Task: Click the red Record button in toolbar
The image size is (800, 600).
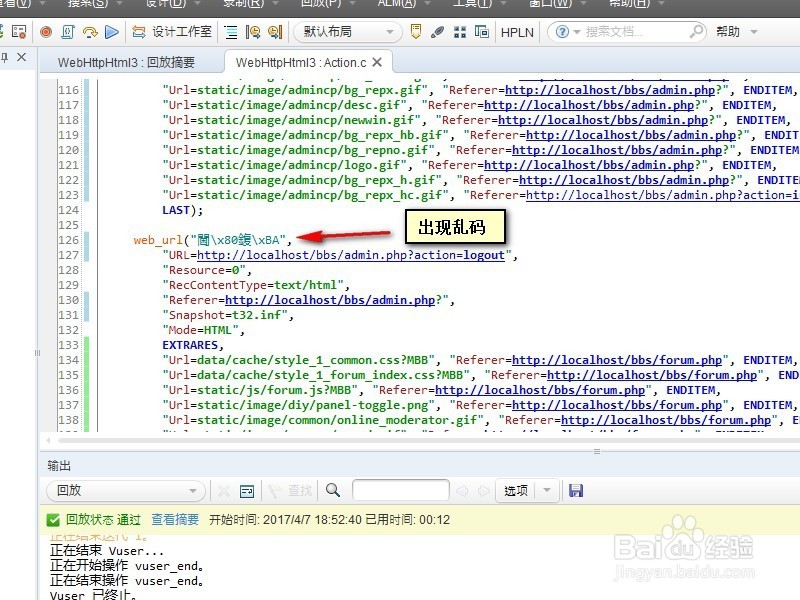Action: pos(46,32)
